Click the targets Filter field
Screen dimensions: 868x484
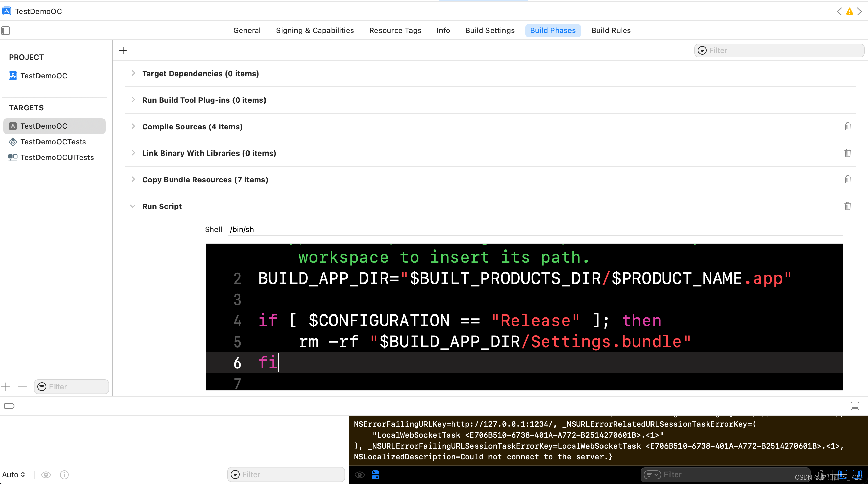coord(71,387)
